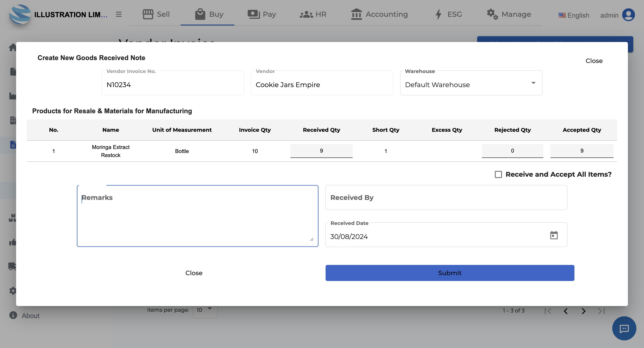Screen dimensions: 644x348
Task: Click the Received Qty input field
Action: click(322, 151)
